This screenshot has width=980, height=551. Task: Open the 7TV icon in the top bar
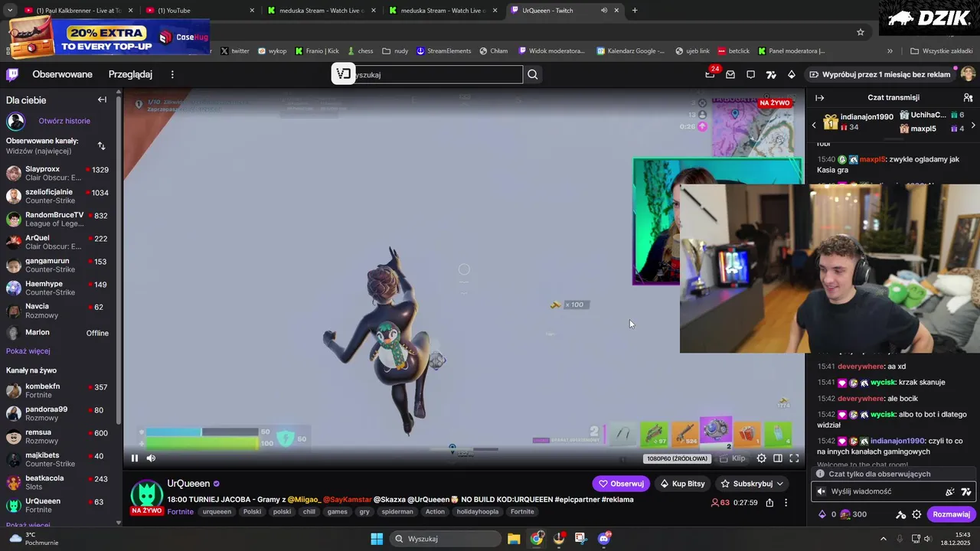(771, 74)
